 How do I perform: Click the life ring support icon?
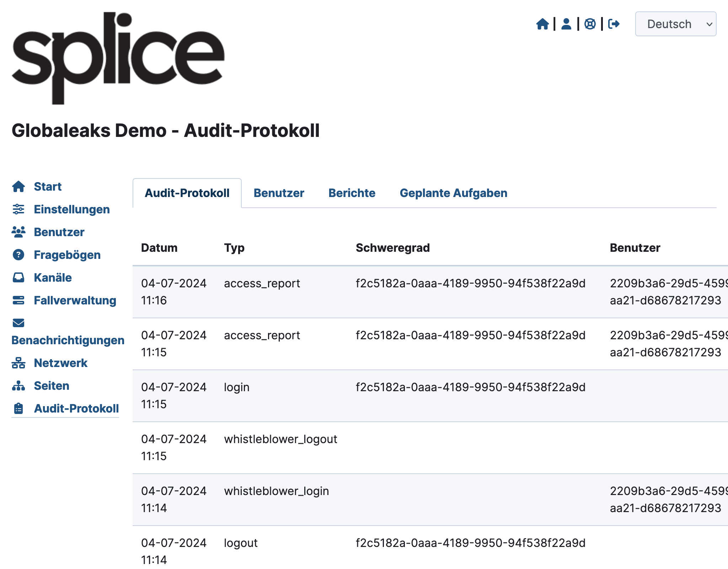(590, 24)
